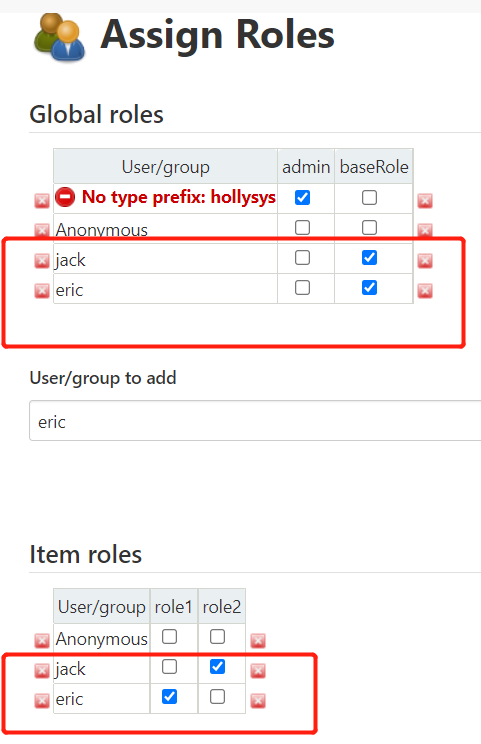Tick baseRole checkbox for Anonymous
This screenshot has width=481, height=744.
pos(370,227)
